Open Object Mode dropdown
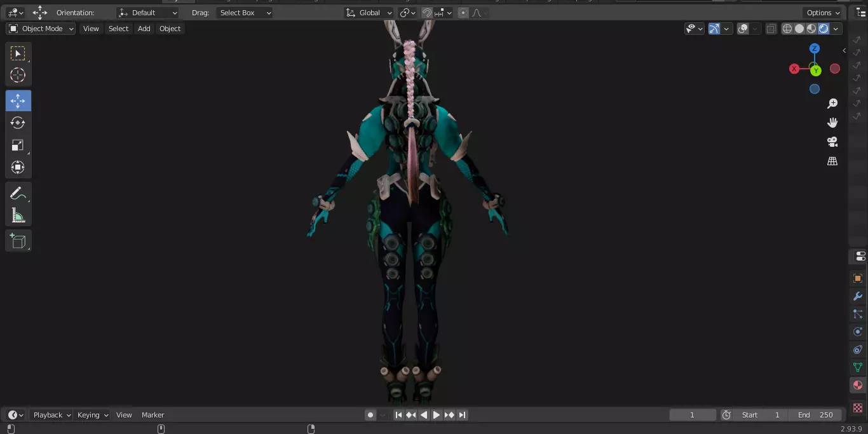The width and height of the screenshot is (868, 434). pos(41,29)
